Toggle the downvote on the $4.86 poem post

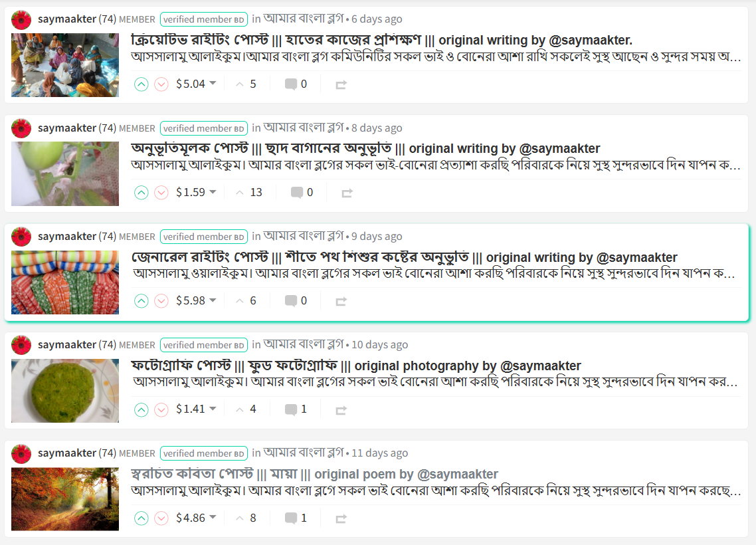tap(161, 518)
